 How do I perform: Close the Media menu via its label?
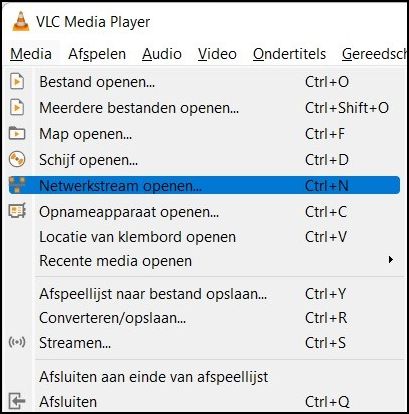tap(31, 54)
